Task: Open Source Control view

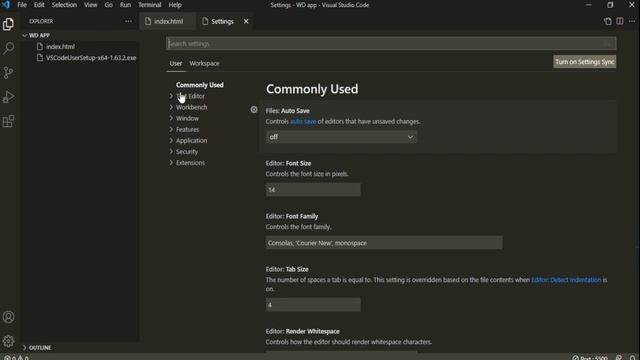Action: point(9,73)
